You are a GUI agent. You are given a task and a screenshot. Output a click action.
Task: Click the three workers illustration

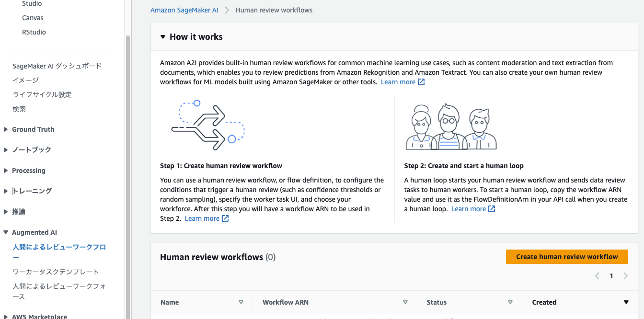pyautogui.click(x=451, y=127)
